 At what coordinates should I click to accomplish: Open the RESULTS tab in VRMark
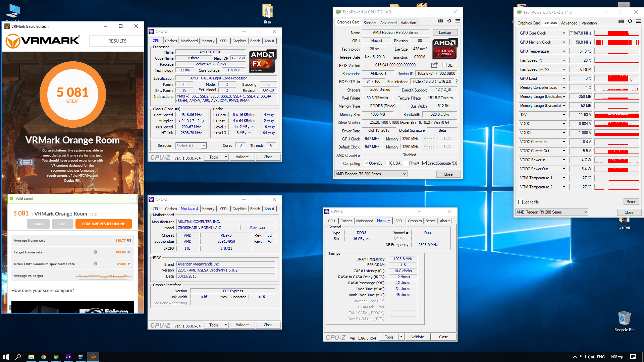click(x=117, y=41)
